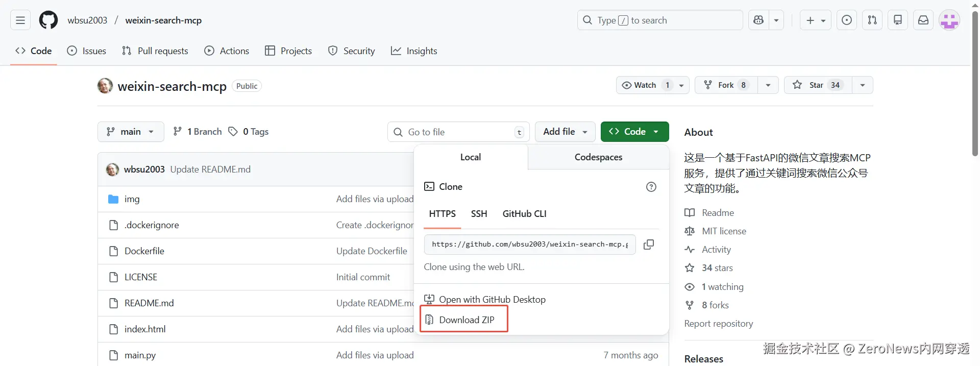The image size is (980, 366).
Task: Expand the Add file dropdown
Action: coord(565,132)
